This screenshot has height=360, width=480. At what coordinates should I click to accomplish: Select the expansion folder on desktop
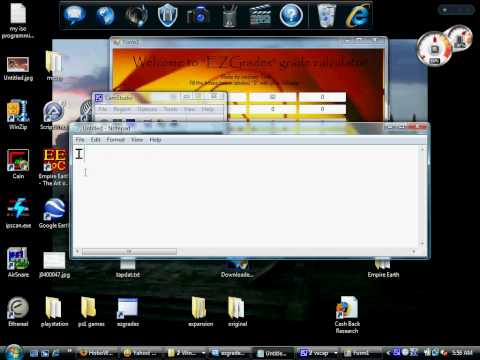(200, 312)
